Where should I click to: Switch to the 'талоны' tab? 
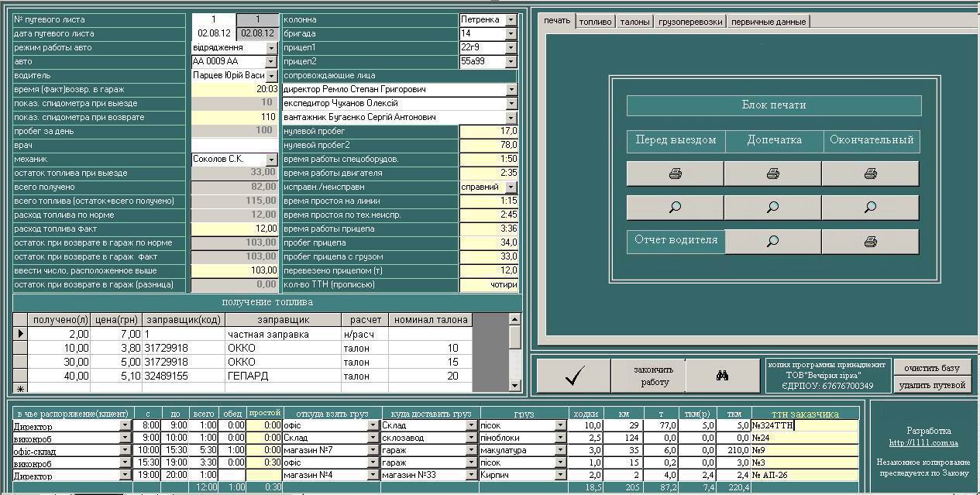point(634,22)
